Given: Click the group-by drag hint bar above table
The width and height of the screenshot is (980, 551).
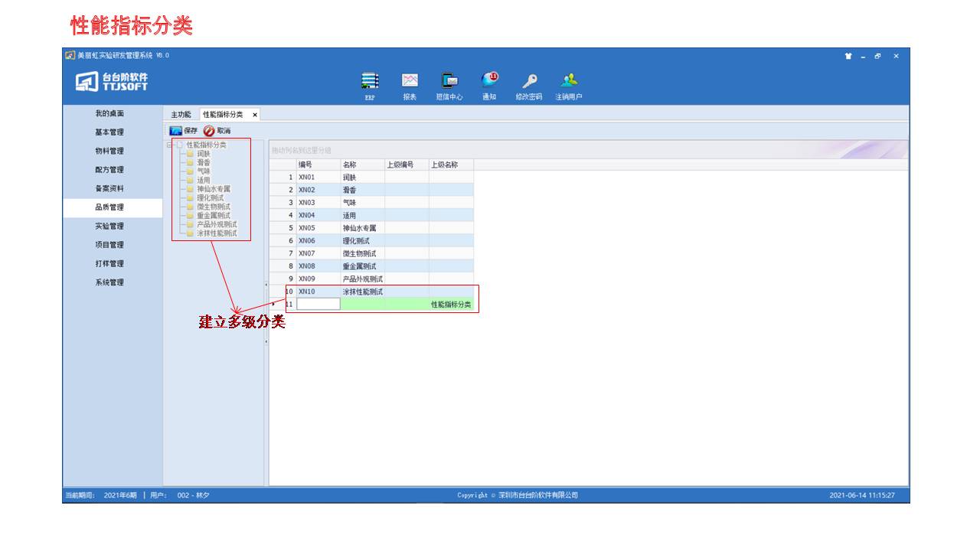Looking at the screenshot, I should coord(588,150).
